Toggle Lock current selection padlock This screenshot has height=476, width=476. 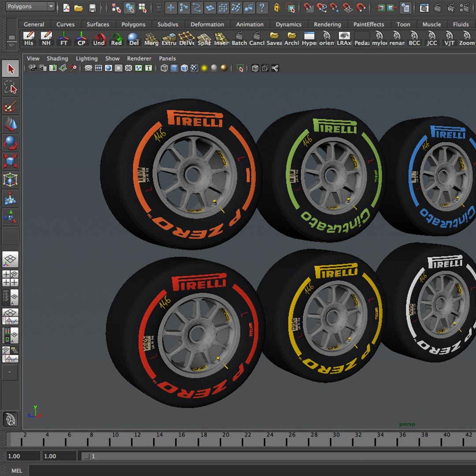(276, 7)
